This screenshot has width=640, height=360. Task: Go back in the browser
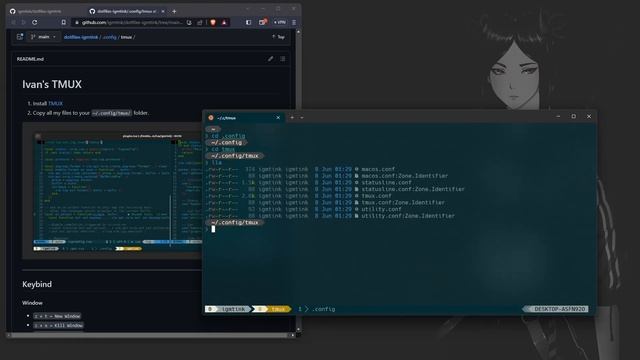[13, 22]
